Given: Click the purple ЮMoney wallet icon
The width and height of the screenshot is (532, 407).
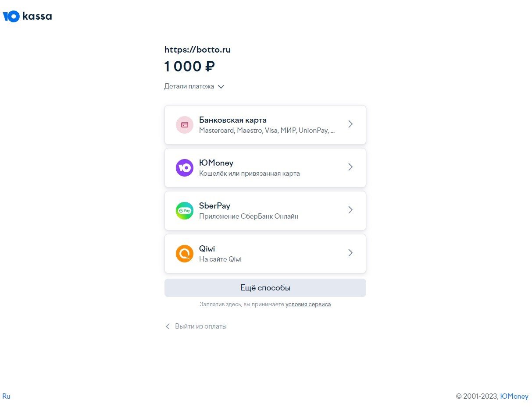Looking at the screenshot, I should coord(185,168).
